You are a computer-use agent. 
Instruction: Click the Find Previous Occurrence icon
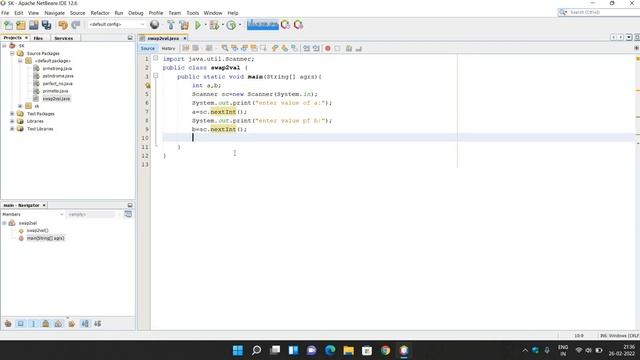[x=234, y=49]
